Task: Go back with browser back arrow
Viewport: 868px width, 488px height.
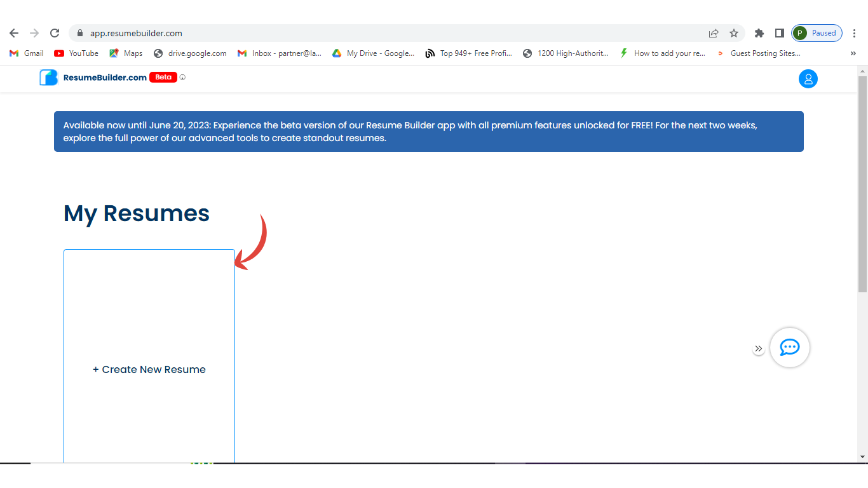Action: point(14,33)
